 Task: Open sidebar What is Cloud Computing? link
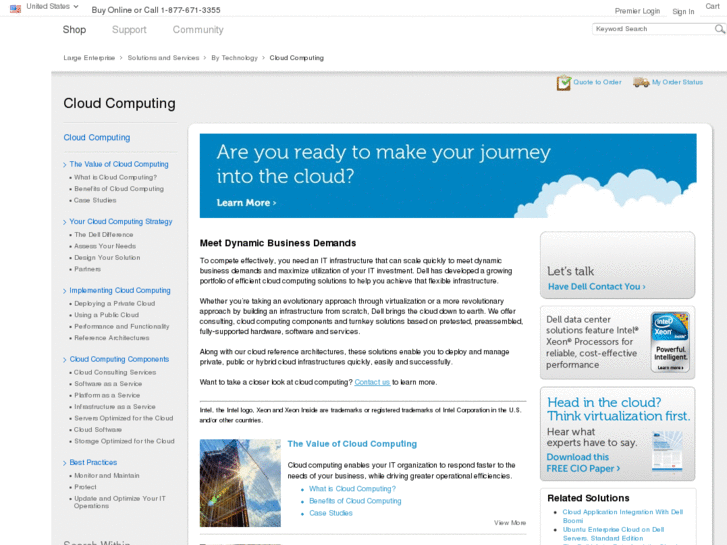pyautogui.click(x=115, y=177)
